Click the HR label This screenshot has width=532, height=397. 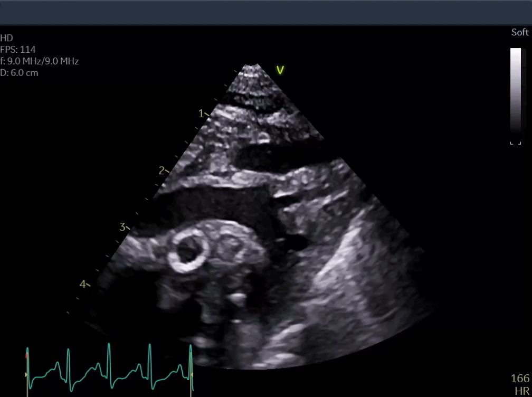pos(522,391)
